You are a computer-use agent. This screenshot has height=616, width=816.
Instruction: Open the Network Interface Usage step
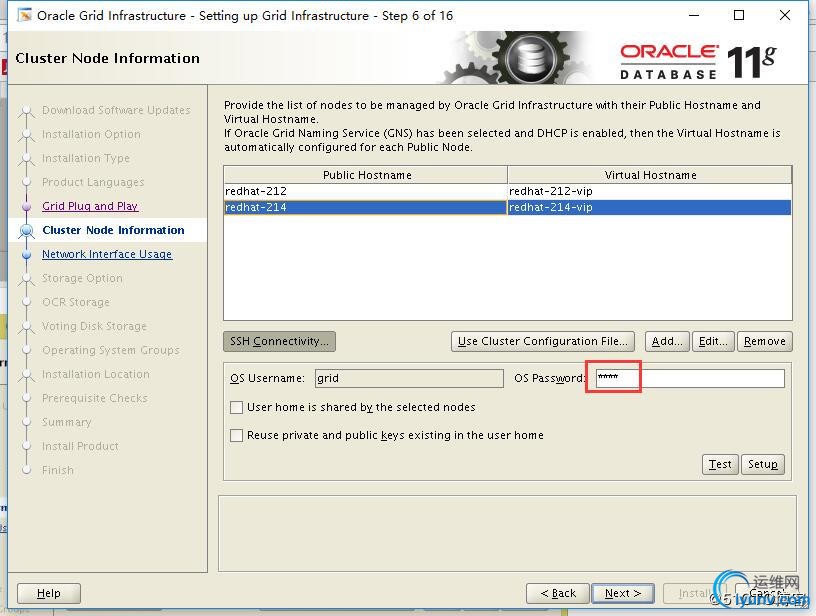click(107, 254)
